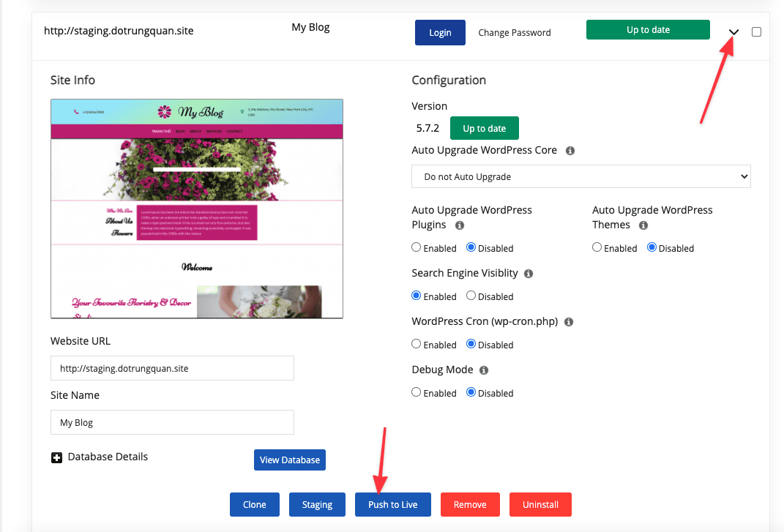Clone the My Blog site

(x=254, y=504)
